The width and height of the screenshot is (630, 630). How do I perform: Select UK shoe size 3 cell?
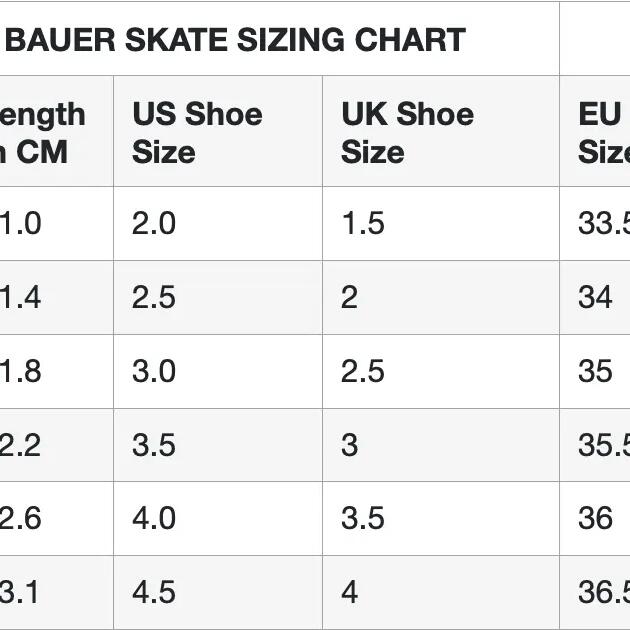(x=441, y=445)
